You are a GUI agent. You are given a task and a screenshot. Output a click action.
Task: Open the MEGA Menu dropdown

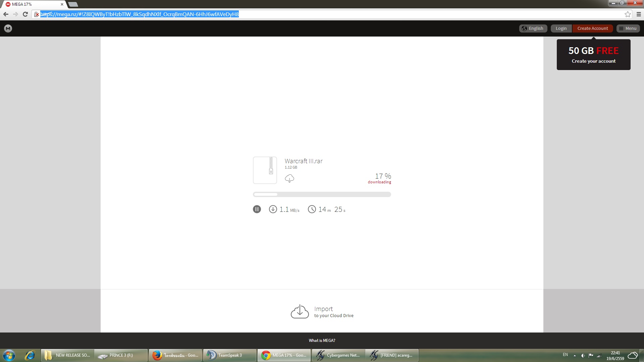tap(628, 28)
